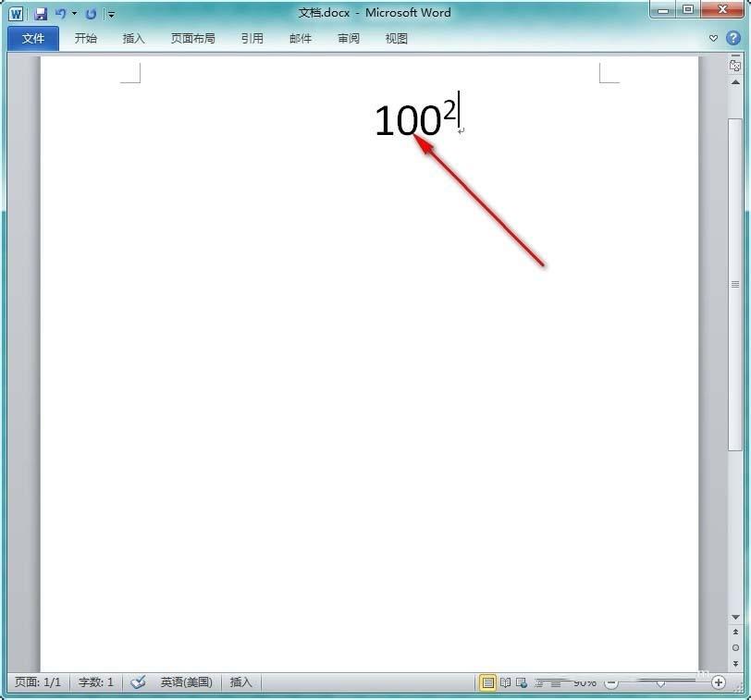Click the Word program icon in title bar
The height and width of the screenshot is (700, 751).
[16, 14]
